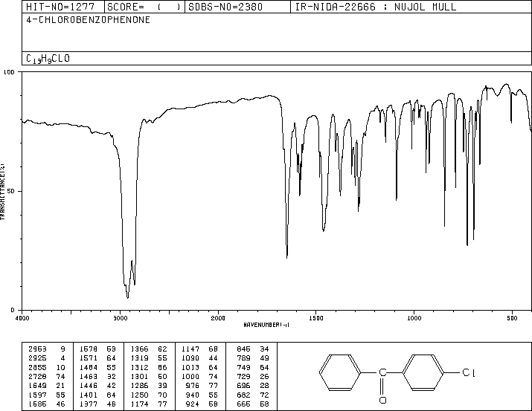Select the 1286 peak entry in the table
Viewport: 532px width, 411px height.
[149, 386]
